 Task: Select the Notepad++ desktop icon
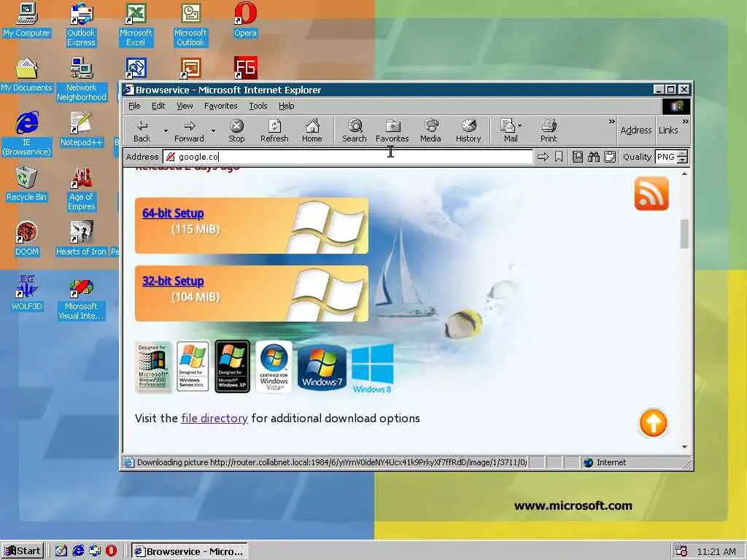pos(82,129)
